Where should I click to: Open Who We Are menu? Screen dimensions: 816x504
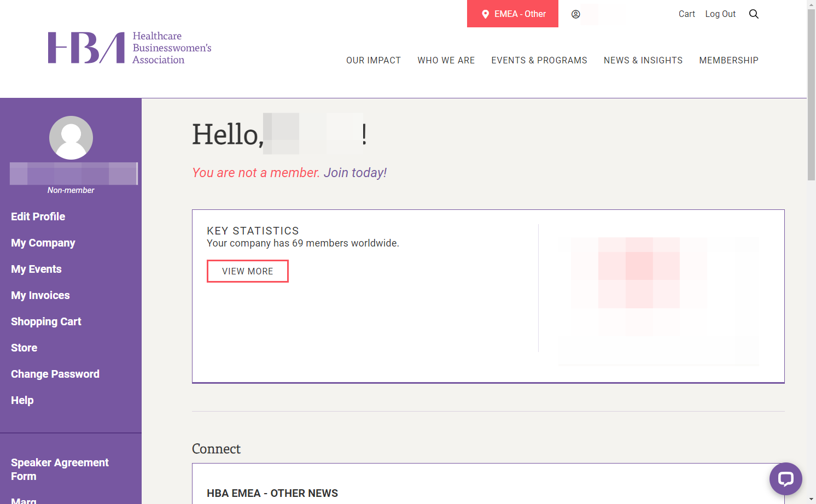coord(446,60)
